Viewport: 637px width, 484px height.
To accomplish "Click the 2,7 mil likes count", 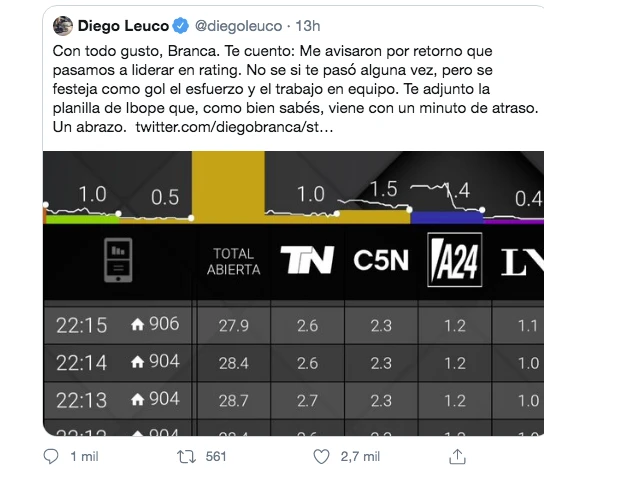I will pyautogui.click(x=357, y=456).
